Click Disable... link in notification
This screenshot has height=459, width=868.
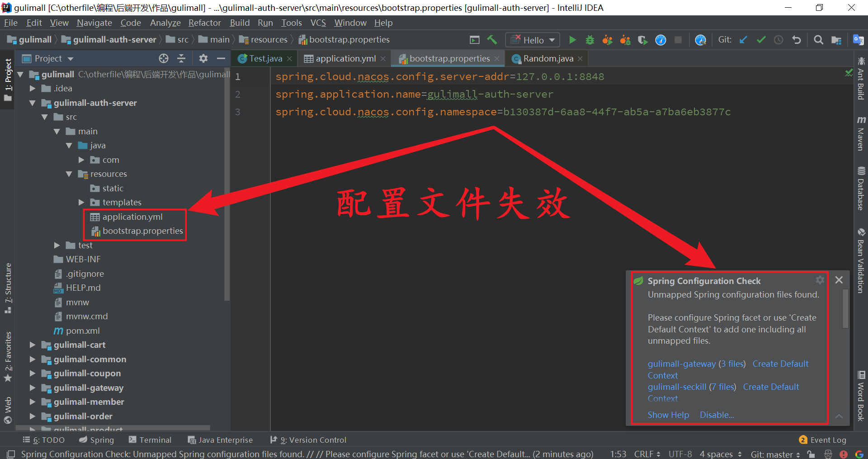coord(717,415)
